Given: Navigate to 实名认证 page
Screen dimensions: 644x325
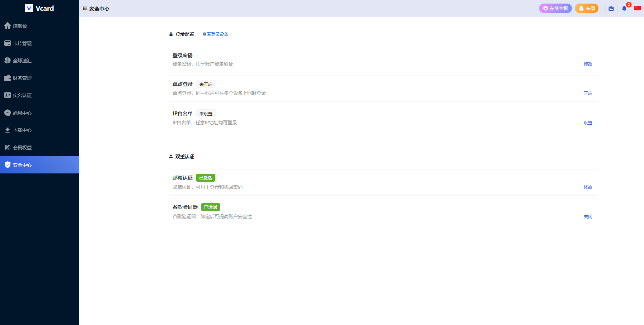Looking at the screenshot, I should point(39,95).
